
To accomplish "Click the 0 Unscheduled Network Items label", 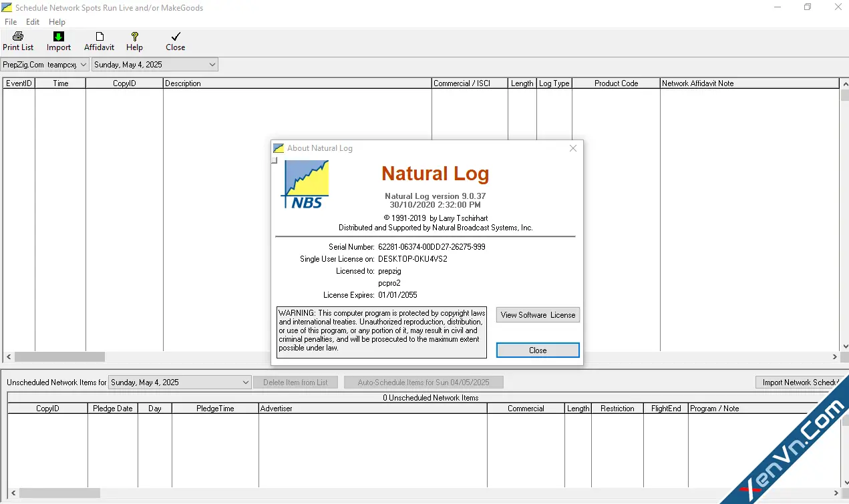I will pyautogui.click(x=431, y=398).
